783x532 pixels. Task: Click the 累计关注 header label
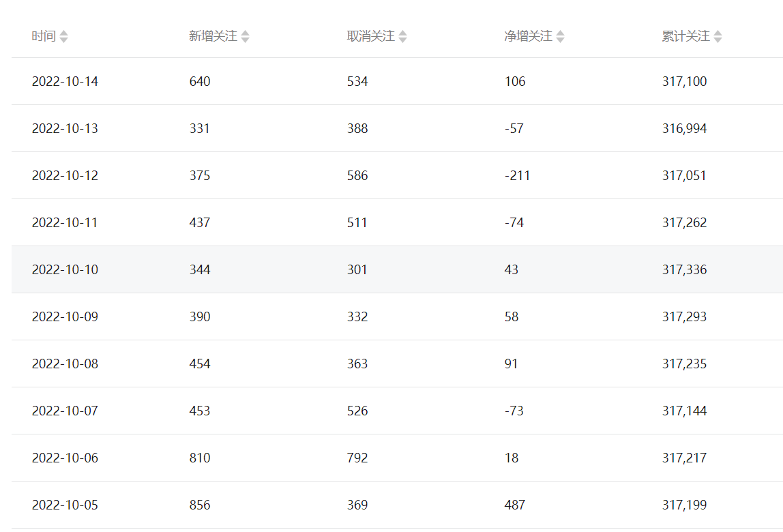pyautogui.click(x=685, y=36)
